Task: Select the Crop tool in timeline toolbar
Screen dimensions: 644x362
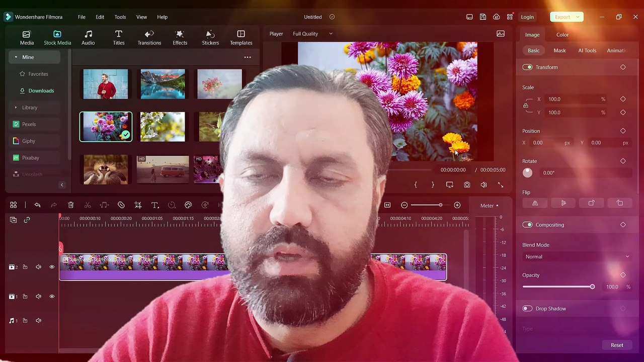Action: coord(138,205)
